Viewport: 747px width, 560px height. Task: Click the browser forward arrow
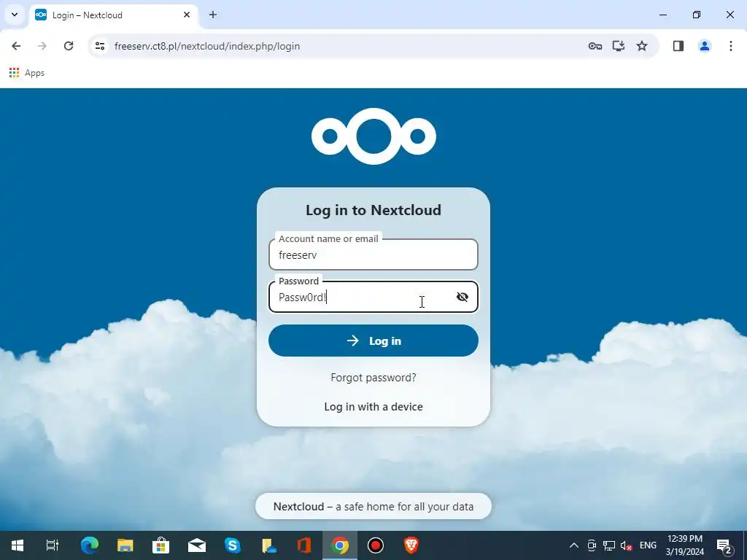[x=42, y=46]
